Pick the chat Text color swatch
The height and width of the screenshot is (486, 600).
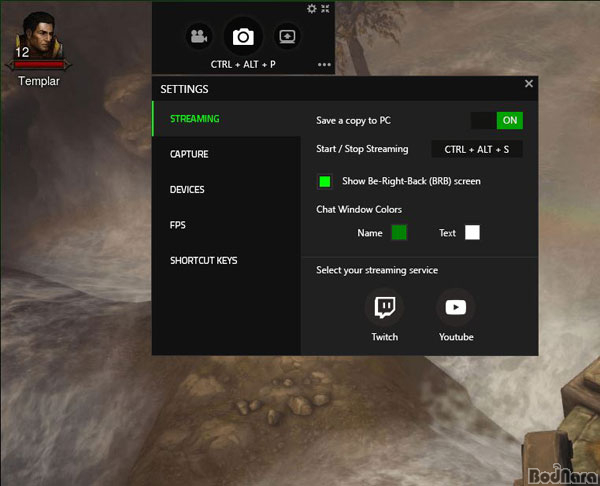click(472, 233)
